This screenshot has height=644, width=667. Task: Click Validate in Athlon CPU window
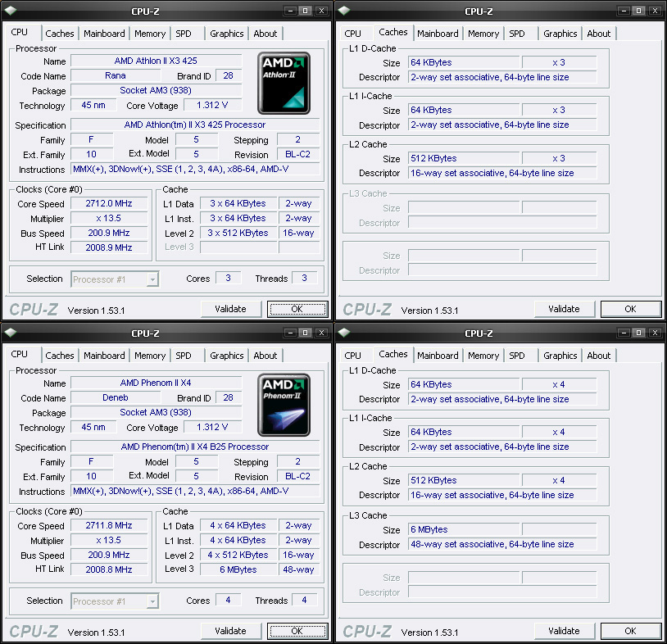230,309
